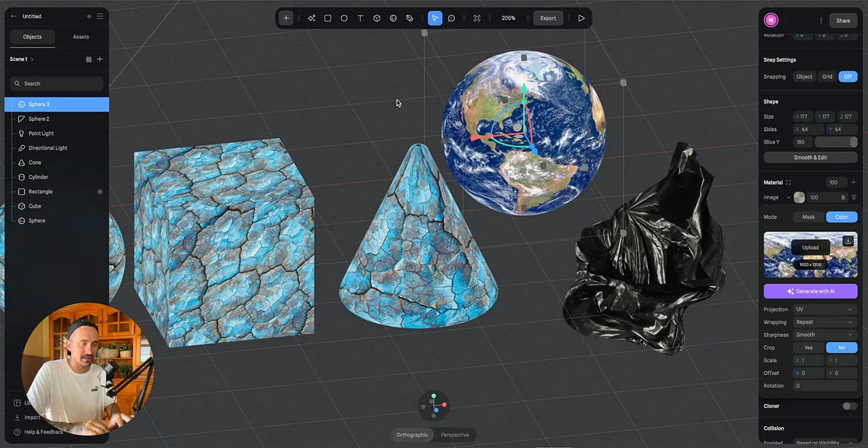Select the pen/tag tool in toolbar

coord(410,18)
